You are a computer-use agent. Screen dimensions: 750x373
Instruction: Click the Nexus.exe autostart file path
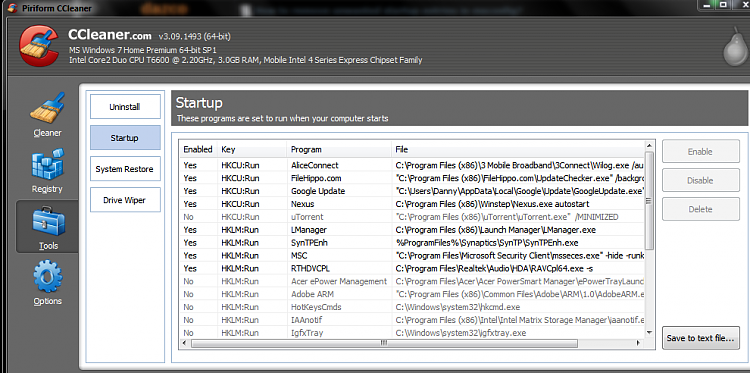pyautogui.click(x=492, y=204)
